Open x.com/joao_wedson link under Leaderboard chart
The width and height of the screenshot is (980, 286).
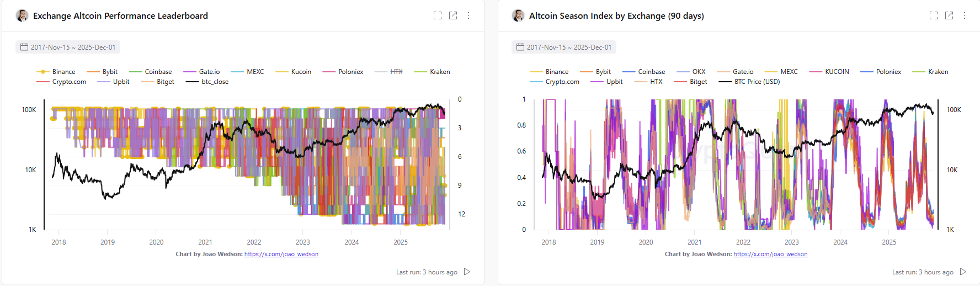pyautogui.click(x=281, y=254)
